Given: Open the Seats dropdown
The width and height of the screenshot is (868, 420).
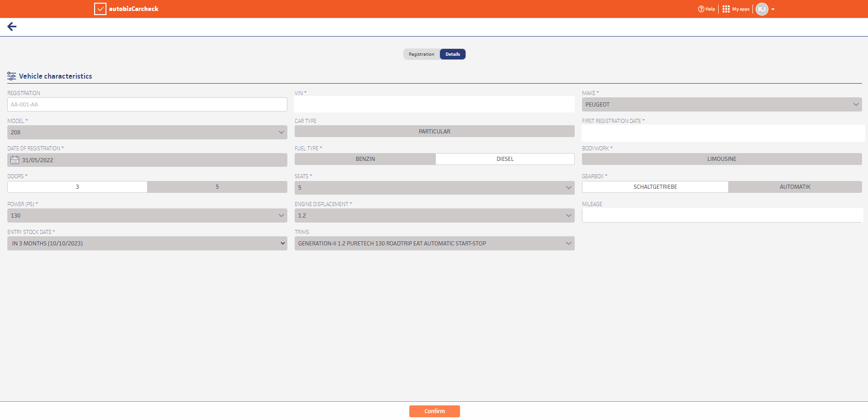Looking at the screenshot, I should click(x=434, y=188).
